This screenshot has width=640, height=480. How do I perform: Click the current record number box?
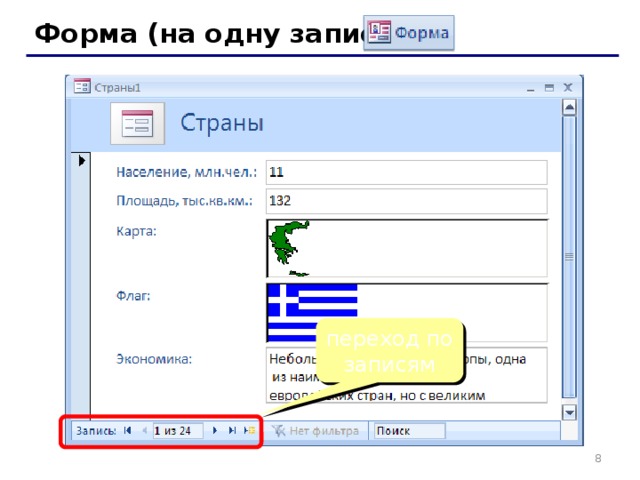[x=178, y=431]
